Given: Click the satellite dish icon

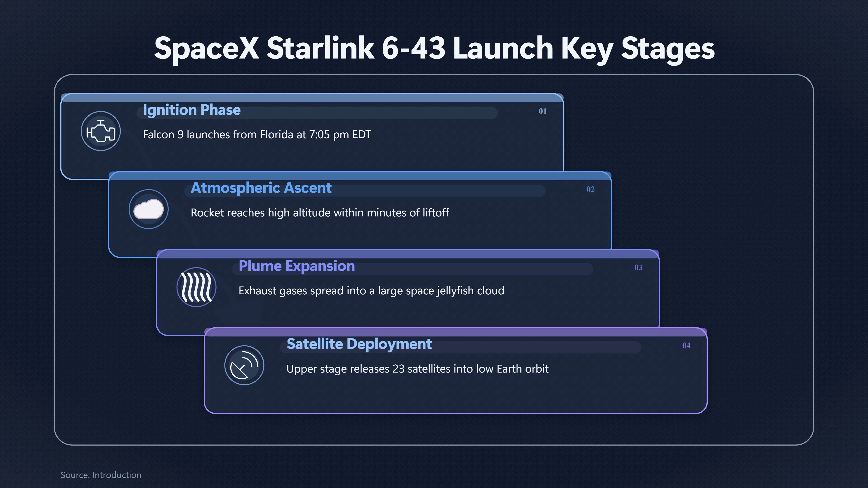Looking at the screenshot, I should point(244,365).
